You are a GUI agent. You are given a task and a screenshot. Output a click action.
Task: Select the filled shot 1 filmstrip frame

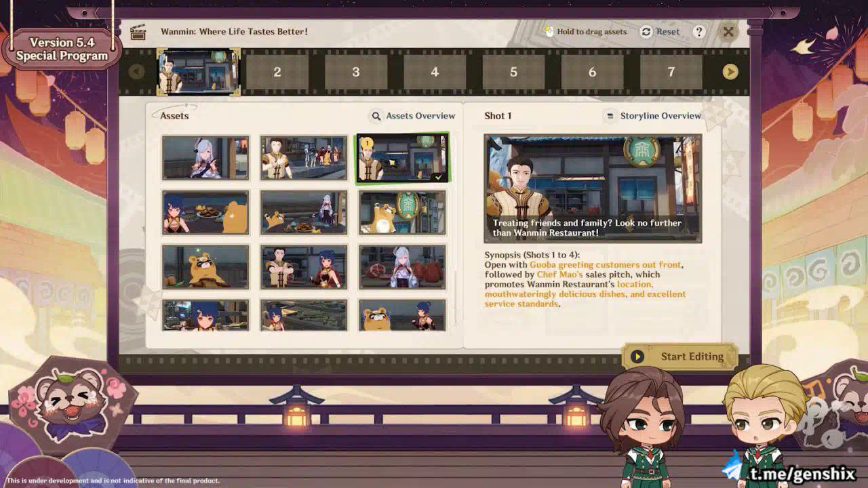(199, 72)
